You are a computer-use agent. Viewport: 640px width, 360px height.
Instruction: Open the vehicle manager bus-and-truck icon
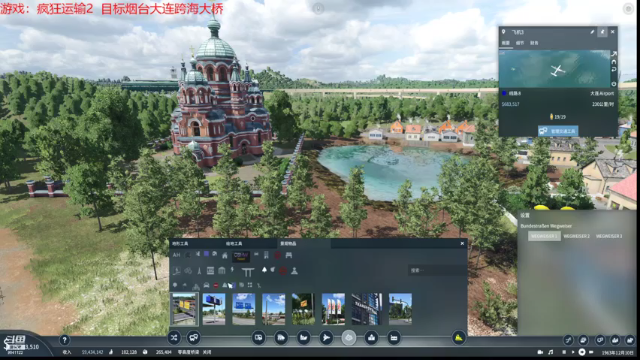(x=193, y=338)
